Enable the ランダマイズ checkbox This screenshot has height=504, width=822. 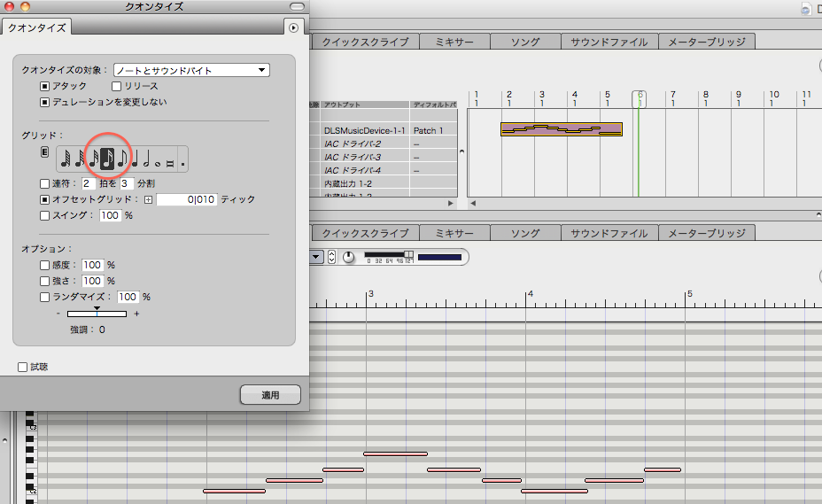tap(44, 298)
